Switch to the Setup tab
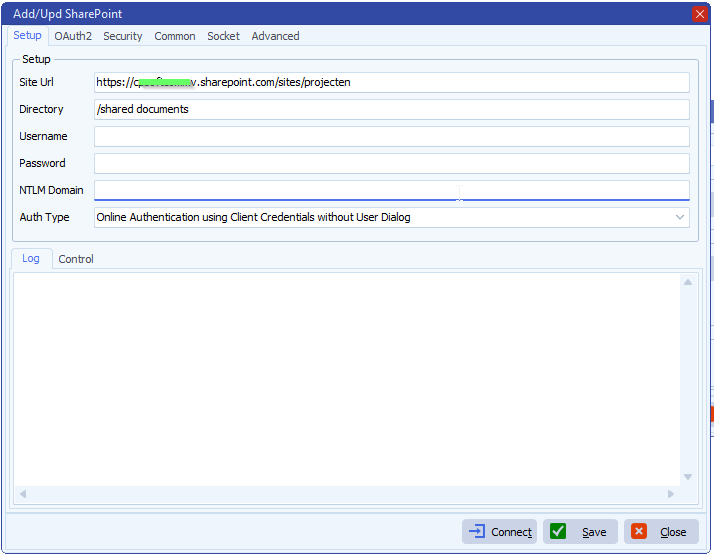 tap(27, 36)
